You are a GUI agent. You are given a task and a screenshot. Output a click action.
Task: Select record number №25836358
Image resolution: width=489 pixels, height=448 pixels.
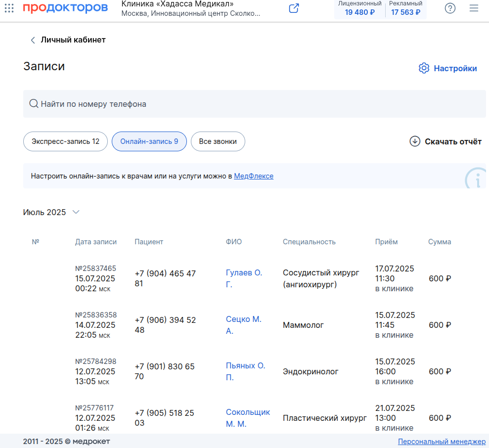tap(96, 315)
